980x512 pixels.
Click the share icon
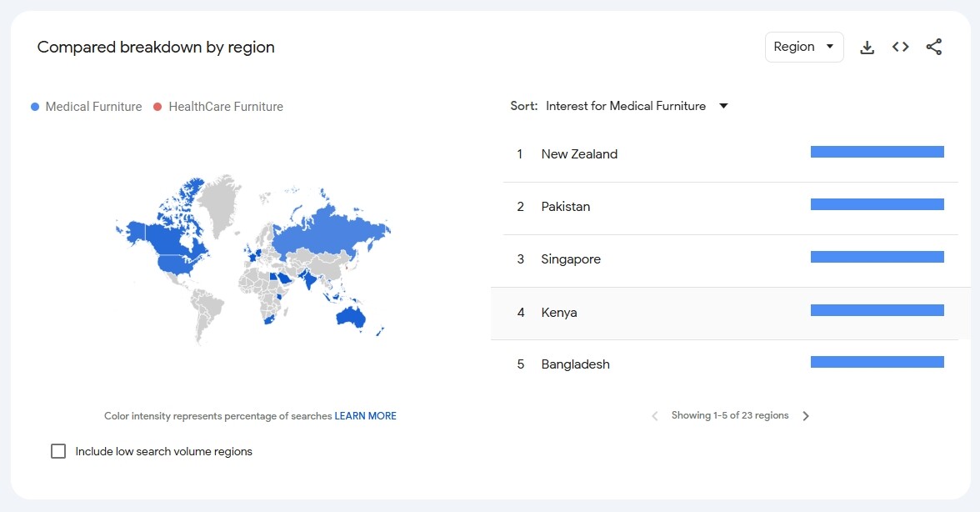coord(933,48)
